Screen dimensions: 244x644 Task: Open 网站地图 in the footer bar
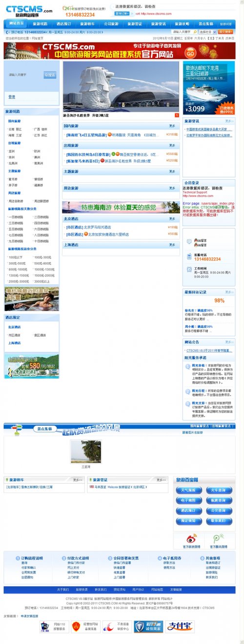point(157,590)
